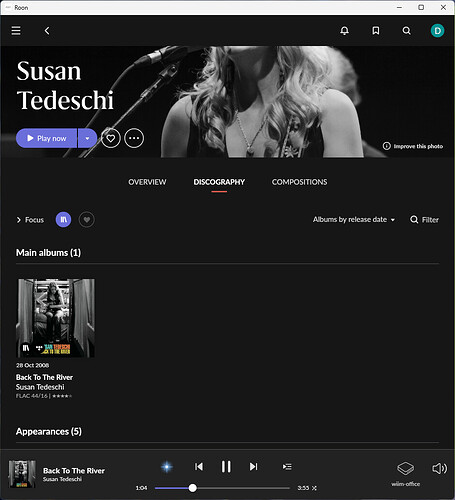Favorite Susan Tedeschi with the heart button
Viewport: 455px width, 500px height.
tap(111, 138)
